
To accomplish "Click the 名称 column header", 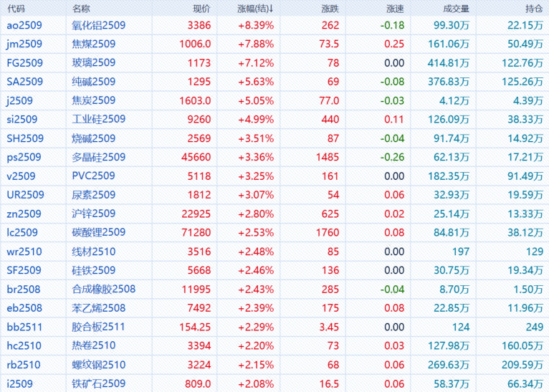I will pyautogui.click(x=82, y=9).
